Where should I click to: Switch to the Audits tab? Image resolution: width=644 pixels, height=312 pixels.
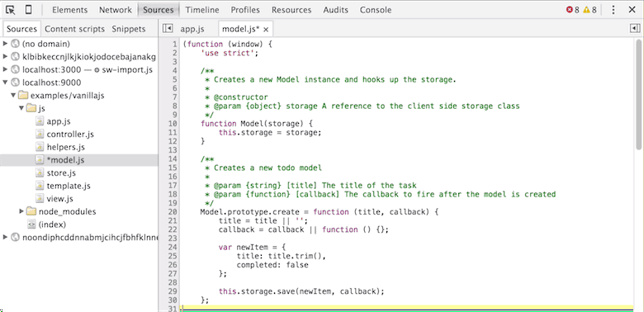(335, 10)
